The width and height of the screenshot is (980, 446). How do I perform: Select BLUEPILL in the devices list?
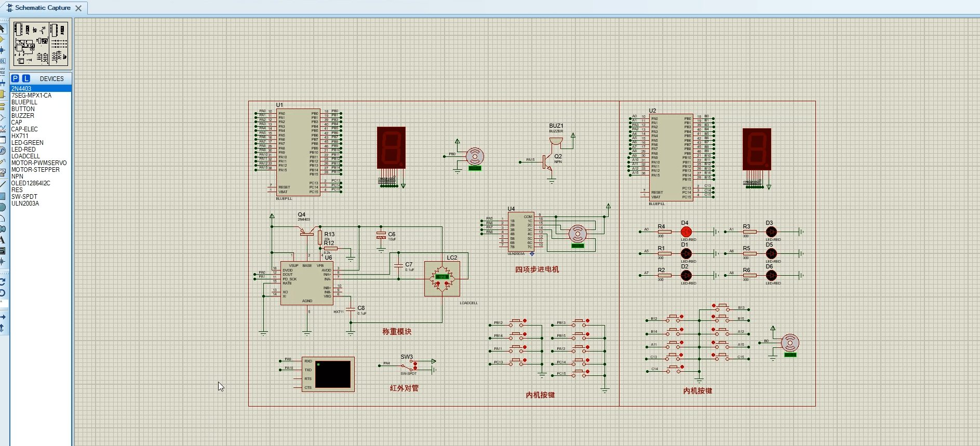pos(41,102)
